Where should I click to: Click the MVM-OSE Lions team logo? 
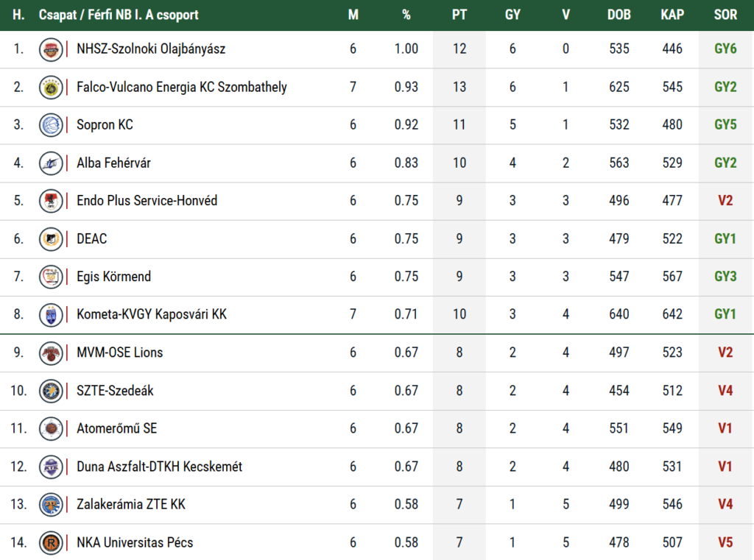point(51,352)
